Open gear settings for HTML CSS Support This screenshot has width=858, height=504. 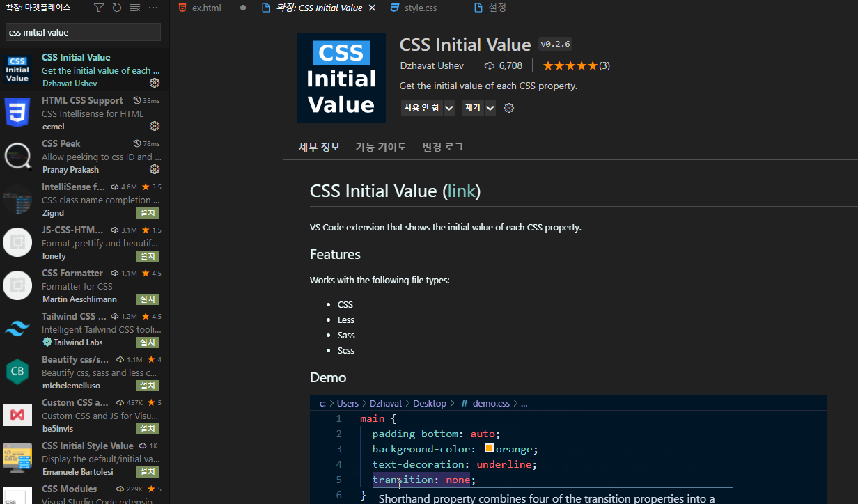coord(155,126)
